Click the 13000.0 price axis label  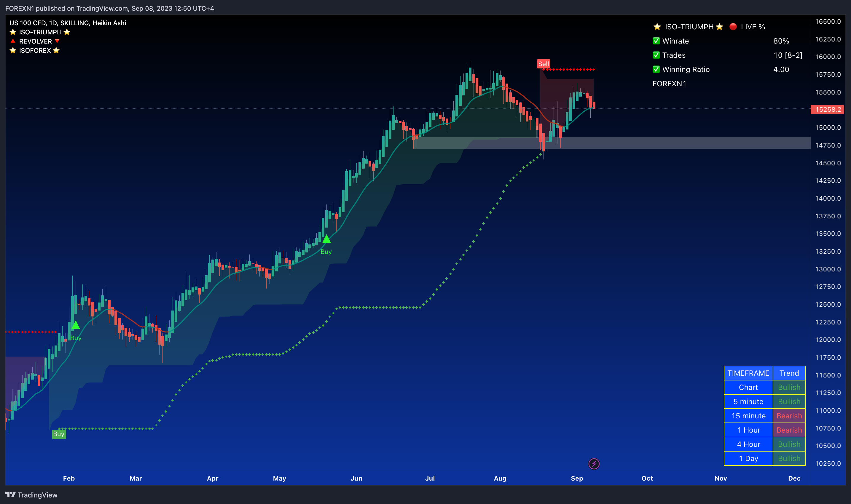point(828,269)
